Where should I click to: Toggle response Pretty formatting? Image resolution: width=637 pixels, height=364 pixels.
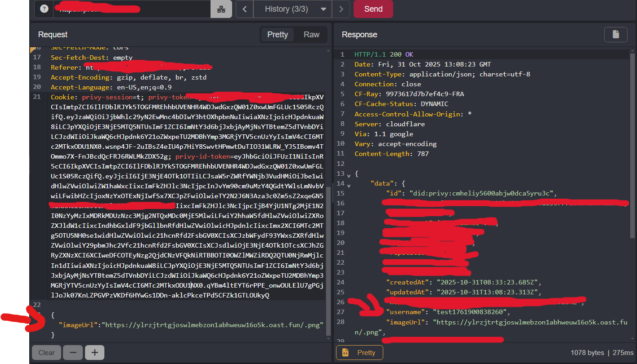(x=359, y=353)
